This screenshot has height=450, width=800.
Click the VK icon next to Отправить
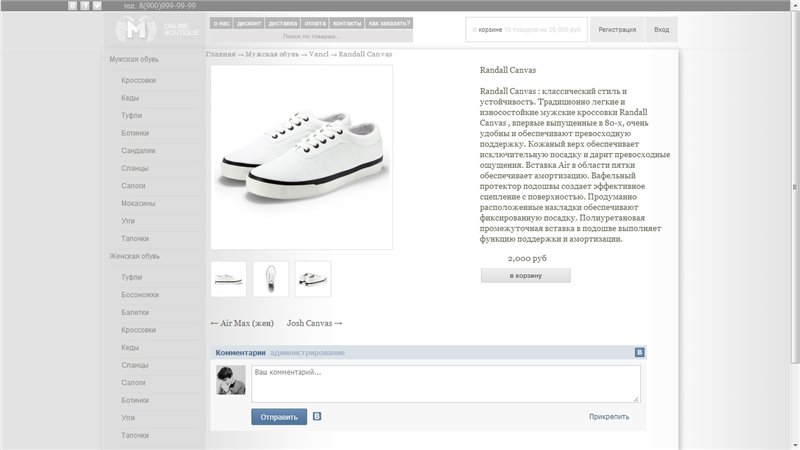tap(317, 416)
